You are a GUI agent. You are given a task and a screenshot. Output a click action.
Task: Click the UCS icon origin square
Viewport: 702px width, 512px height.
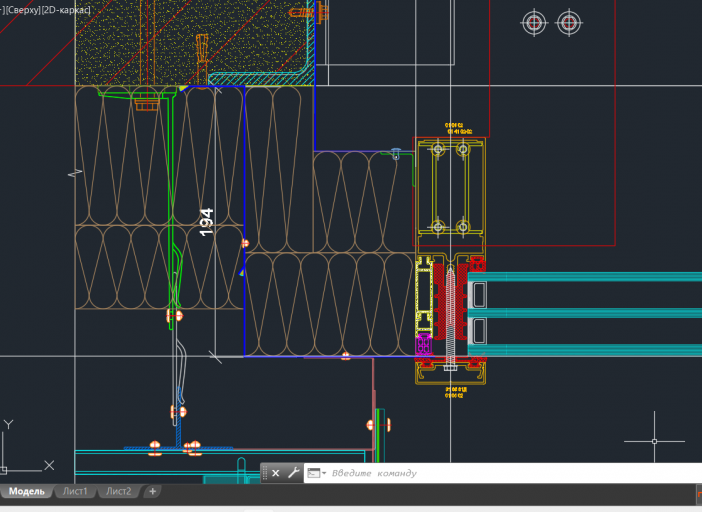pyautogui.click(x=4, y=470)
